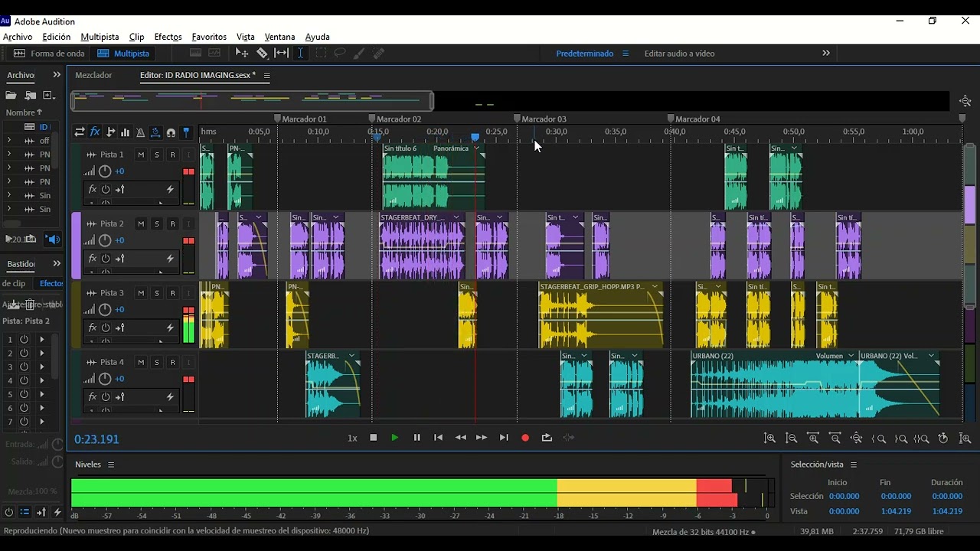Open the Ayuda menu
The width and height of the screenshot is (980, 551).
[x=317, y=37]
